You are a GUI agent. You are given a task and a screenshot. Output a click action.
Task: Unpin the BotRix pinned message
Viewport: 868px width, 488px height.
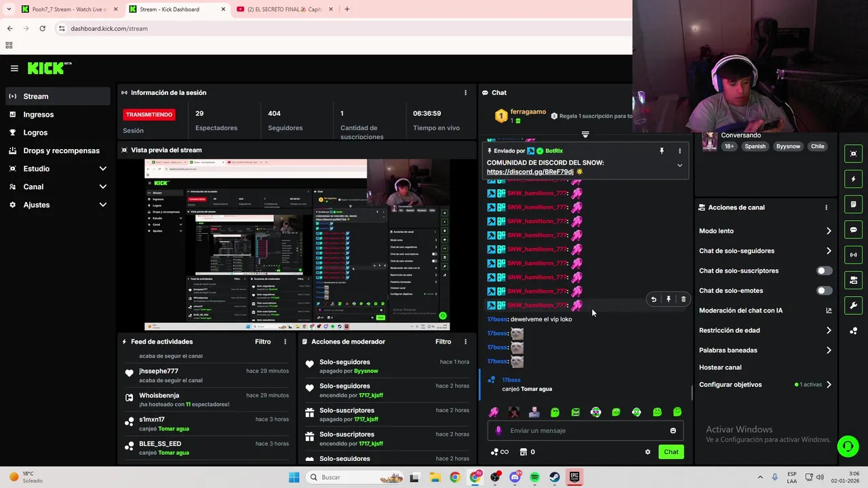[662, 151]
